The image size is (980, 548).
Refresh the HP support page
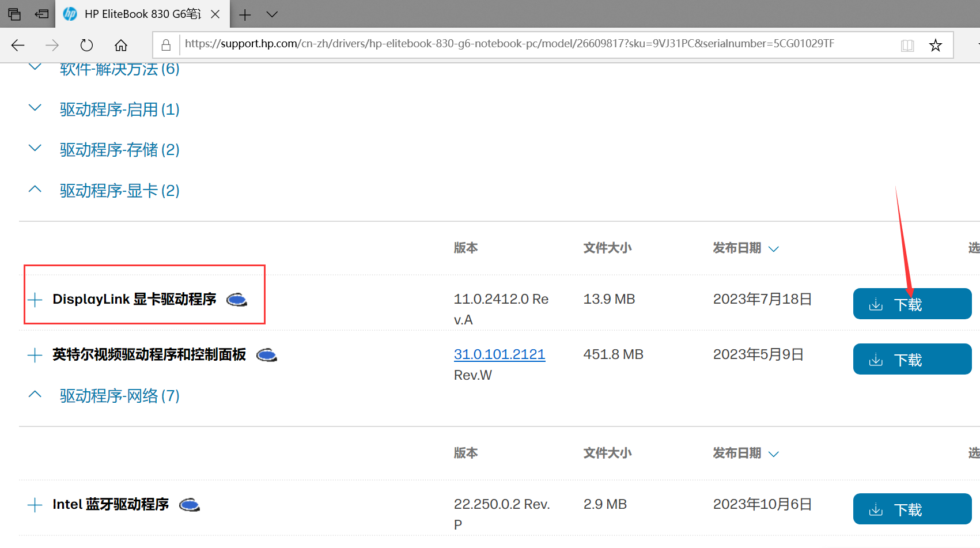pos(86,45)
